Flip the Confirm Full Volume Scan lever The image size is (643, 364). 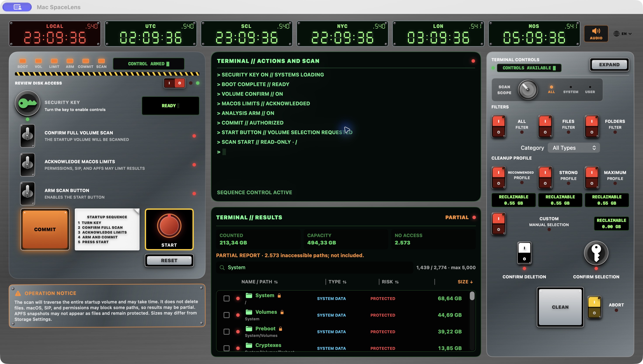pos(28,136)
